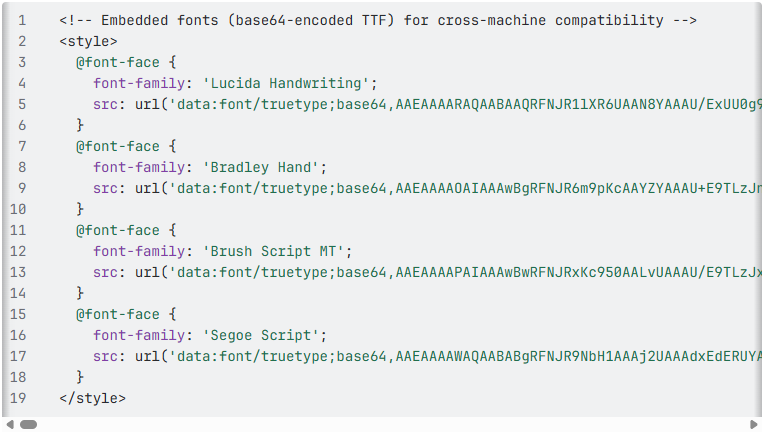Screen dimensions: 766x432
Task: Click line number 13 in the gutter
Action: pyautogui.click(x=18, y=272)
